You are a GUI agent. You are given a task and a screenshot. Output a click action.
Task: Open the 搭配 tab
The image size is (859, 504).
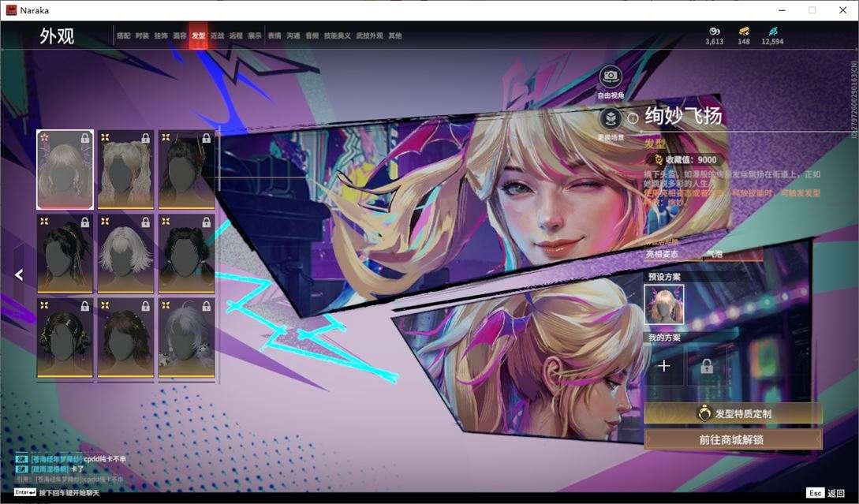(123, 35)
